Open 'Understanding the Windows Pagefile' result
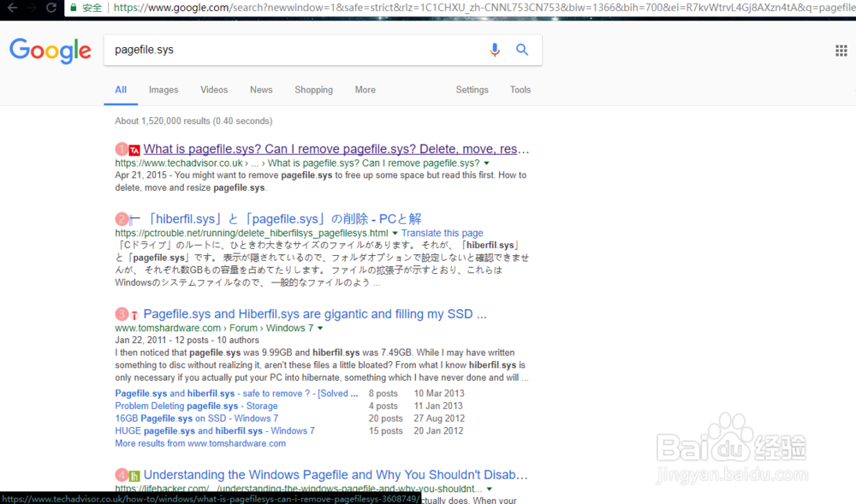This screenshot has width=856, height=504. (x=336, y=475)
